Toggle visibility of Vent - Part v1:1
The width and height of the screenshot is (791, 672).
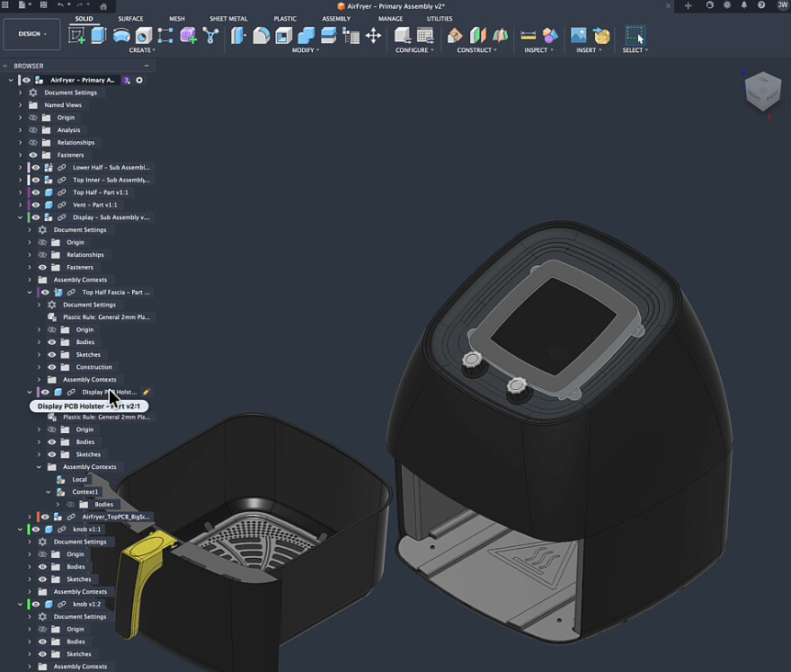pyautogui.click(x=36, y=205)
